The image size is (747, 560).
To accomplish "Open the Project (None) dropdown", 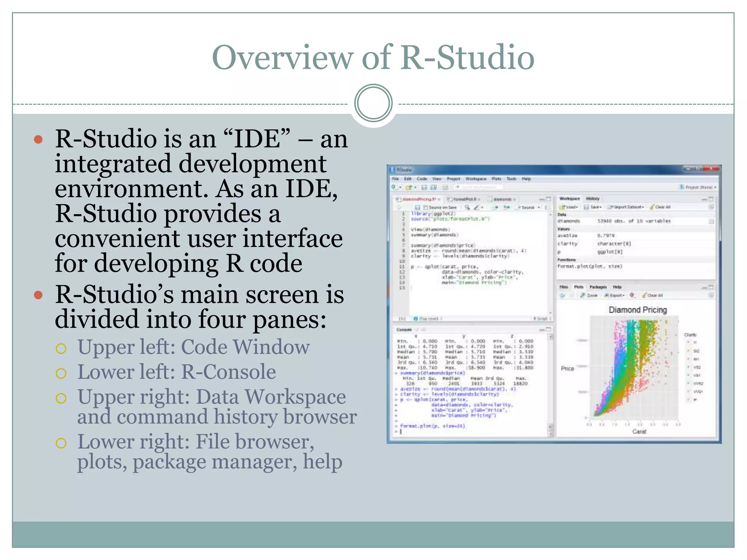I will pos(699,187).
